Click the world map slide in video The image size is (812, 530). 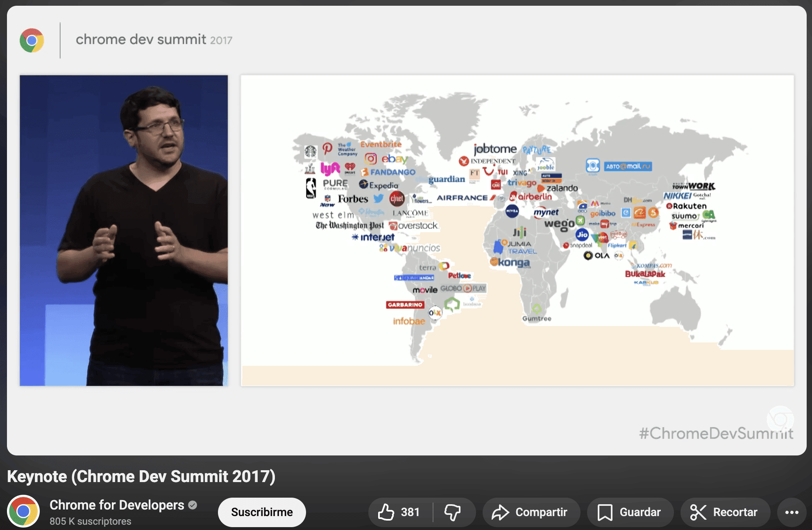(x=517, y=230)
